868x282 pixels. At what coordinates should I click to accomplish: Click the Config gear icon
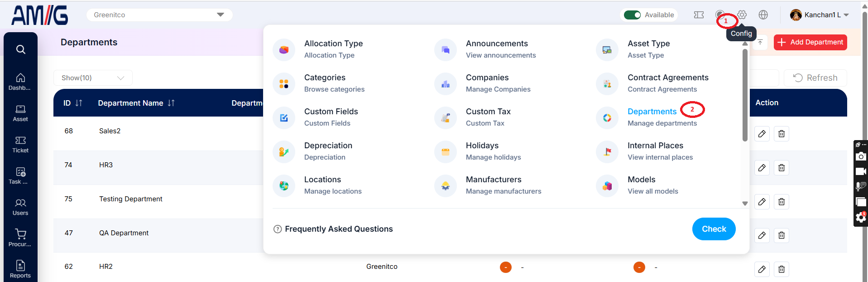(742, 15)
